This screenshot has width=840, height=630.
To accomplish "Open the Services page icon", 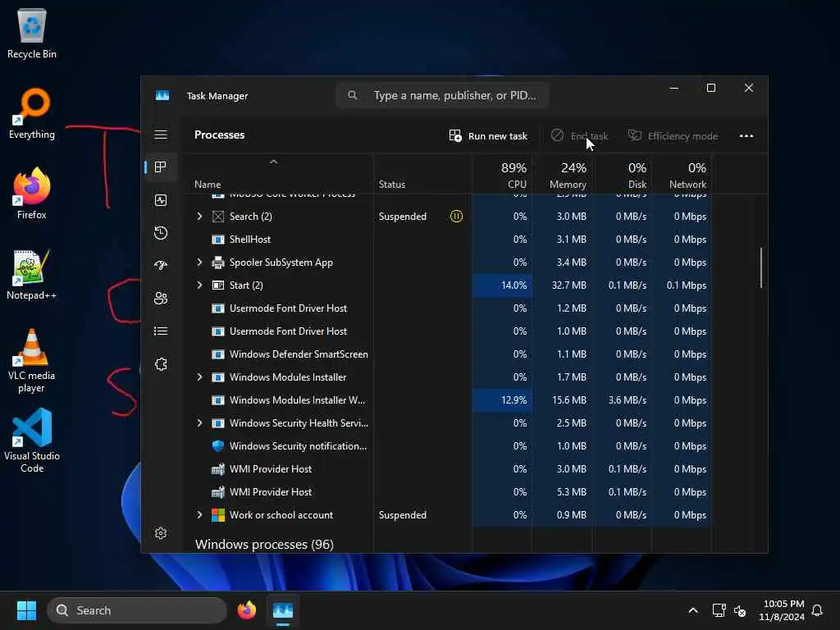I will (161, 364).
